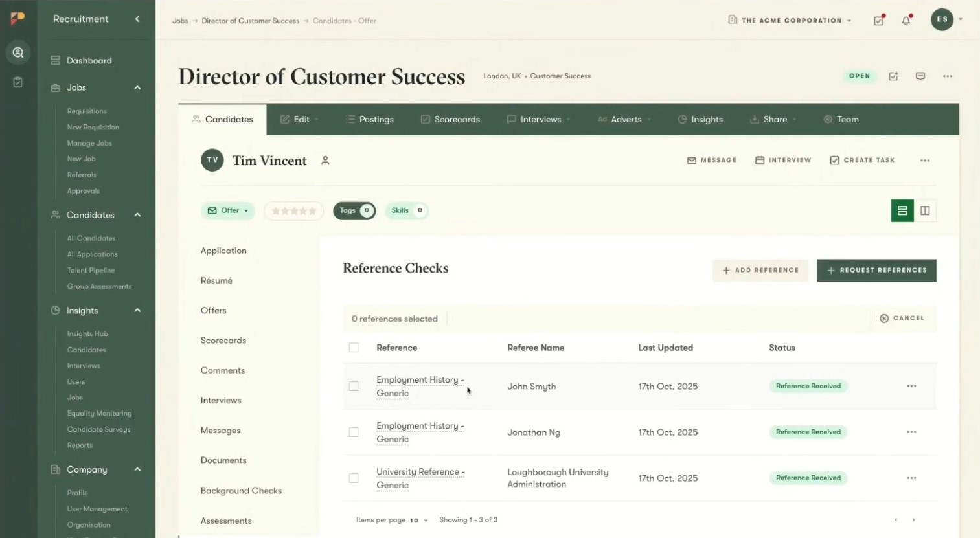980x538 pixels.
Task: Open the Team tab
Action: 841,120
